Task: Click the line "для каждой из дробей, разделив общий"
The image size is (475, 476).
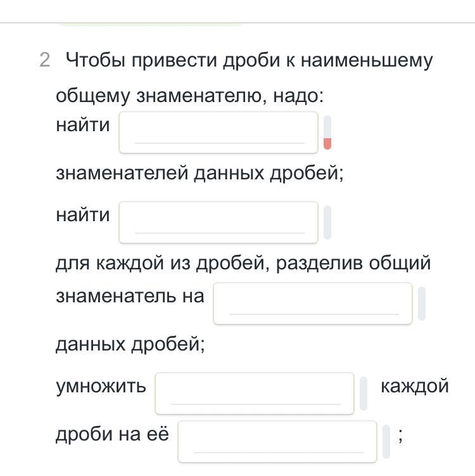Action: (x=243, y=262)
